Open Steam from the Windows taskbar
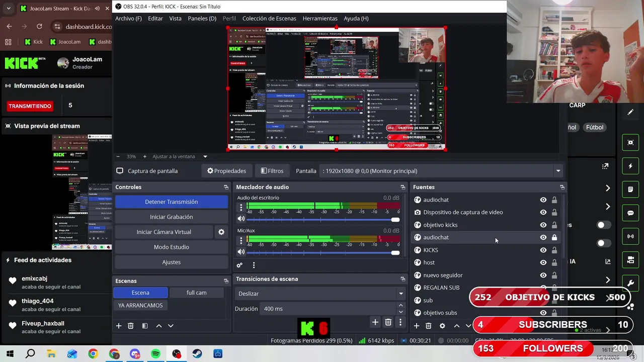This screenshot has width=644, height=362. pyautogui.click(x=197, y=354)
